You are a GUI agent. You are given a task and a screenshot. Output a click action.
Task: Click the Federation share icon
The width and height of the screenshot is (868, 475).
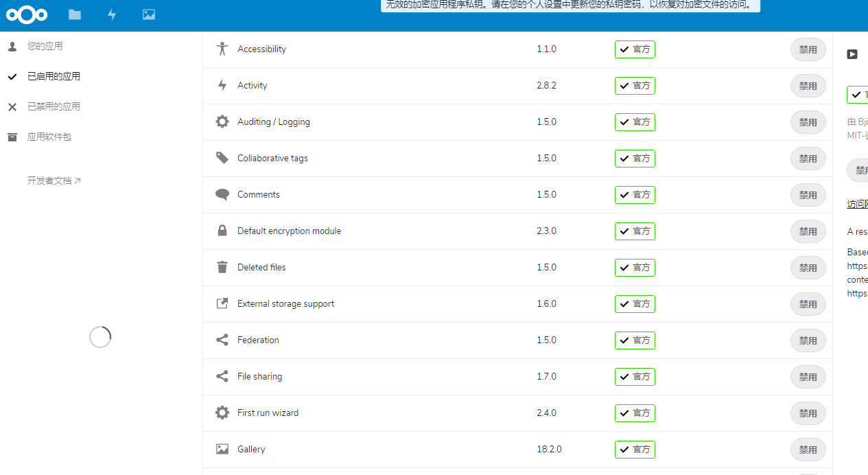[x=222, y=340]
